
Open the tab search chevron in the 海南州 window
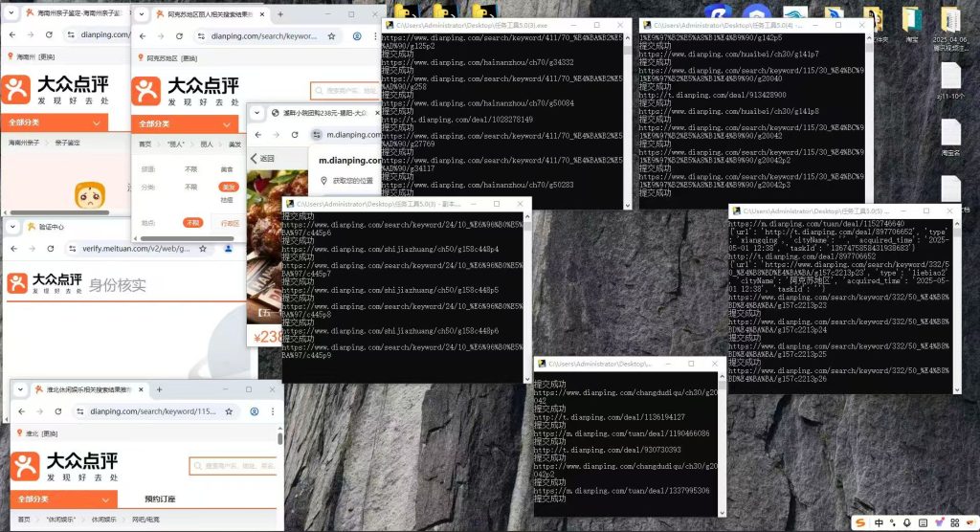coord(11,11)
